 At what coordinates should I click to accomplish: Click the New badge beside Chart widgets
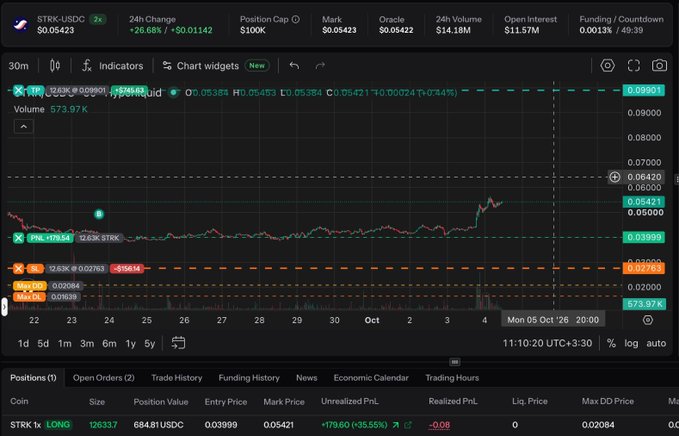(257, 66)
